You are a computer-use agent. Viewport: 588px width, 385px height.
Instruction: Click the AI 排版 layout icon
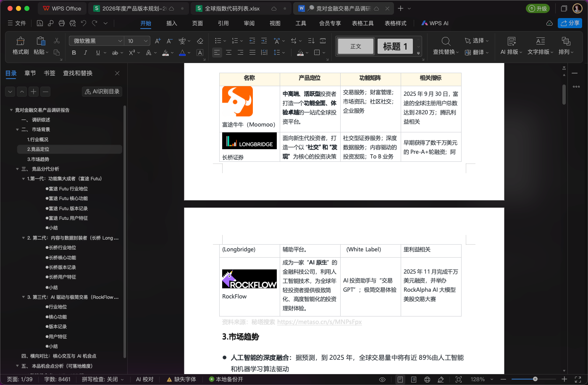512,41
